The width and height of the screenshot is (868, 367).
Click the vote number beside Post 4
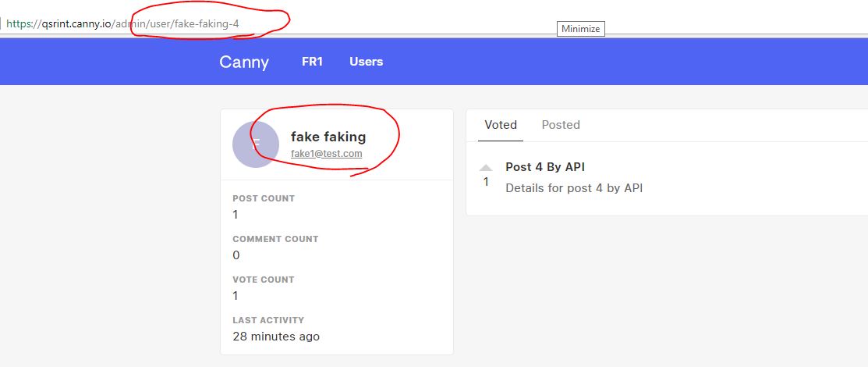[x=486, y=182]
